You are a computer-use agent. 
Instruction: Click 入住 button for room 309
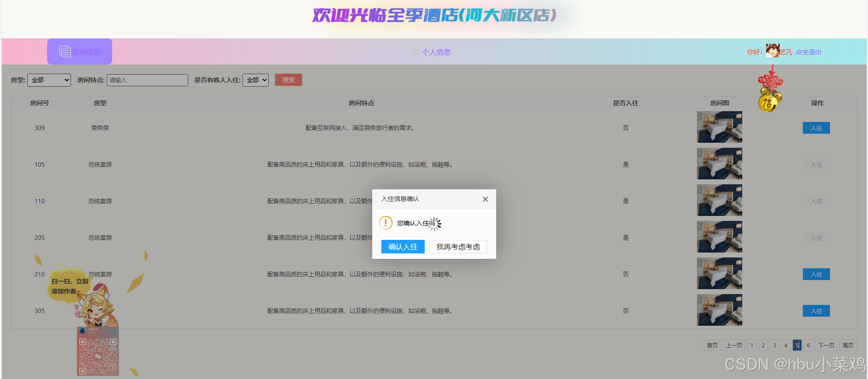(x=816, y=128)
